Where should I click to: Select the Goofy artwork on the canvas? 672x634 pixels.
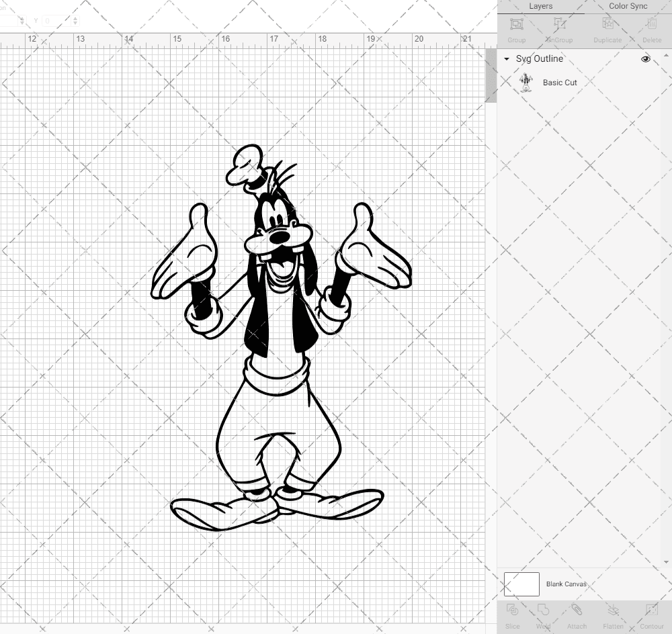(x=281, y=338)
